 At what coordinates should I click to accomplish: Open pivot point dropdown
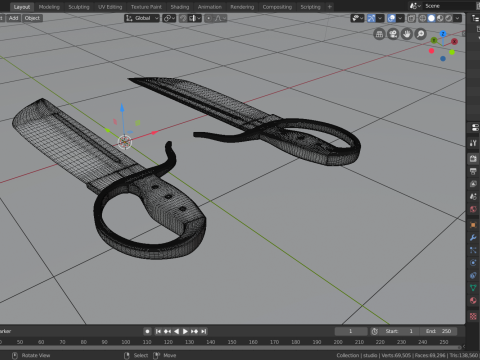point(169,18)
